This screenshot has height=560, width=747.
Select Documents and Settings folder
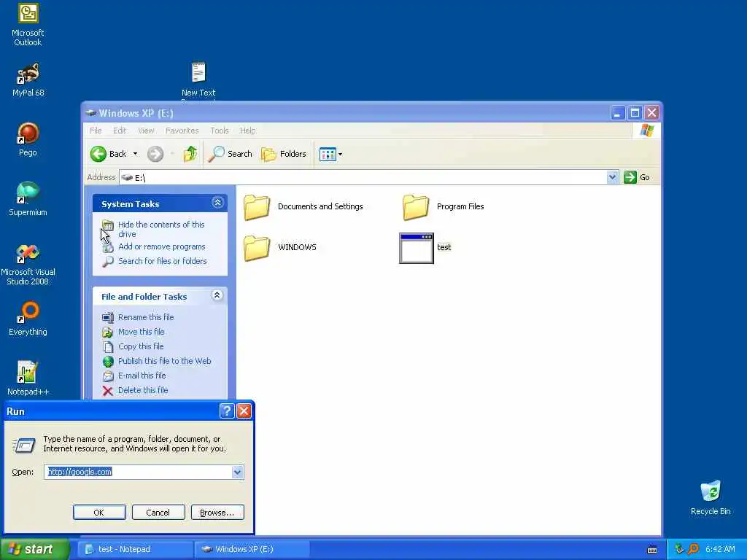click(303, 206)
